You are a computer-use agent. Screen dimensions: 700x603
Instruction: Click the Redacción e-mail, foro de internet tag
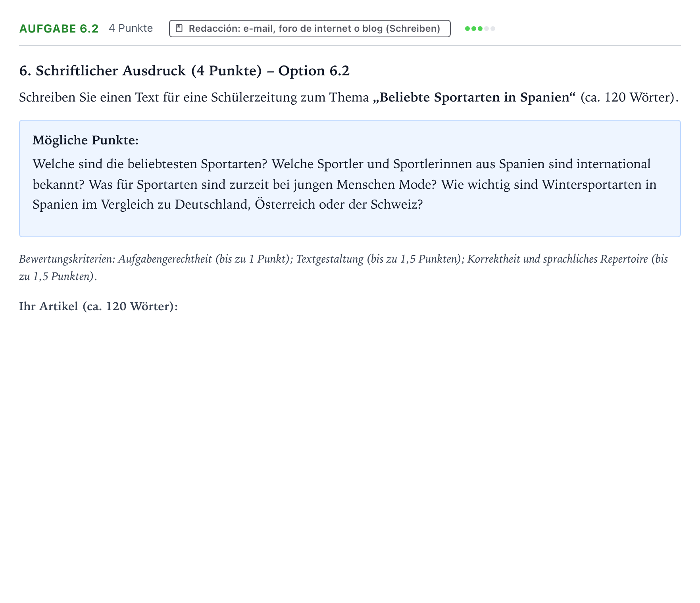(310, 29)
